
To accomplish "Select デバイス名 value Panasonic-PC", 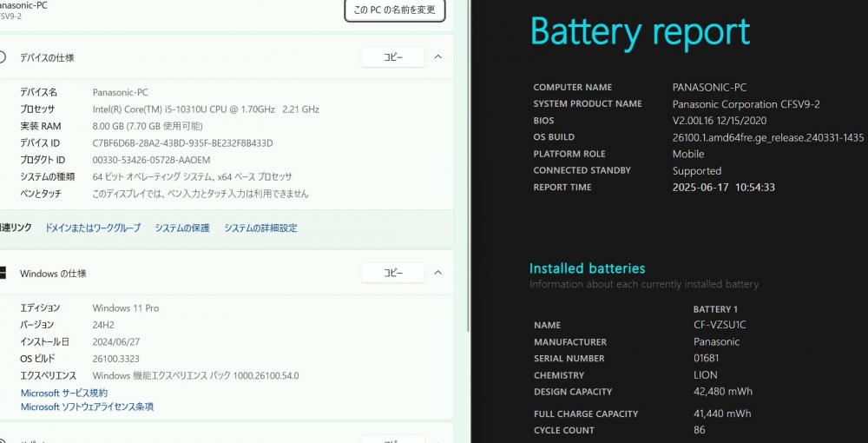I will pos(120,92).
